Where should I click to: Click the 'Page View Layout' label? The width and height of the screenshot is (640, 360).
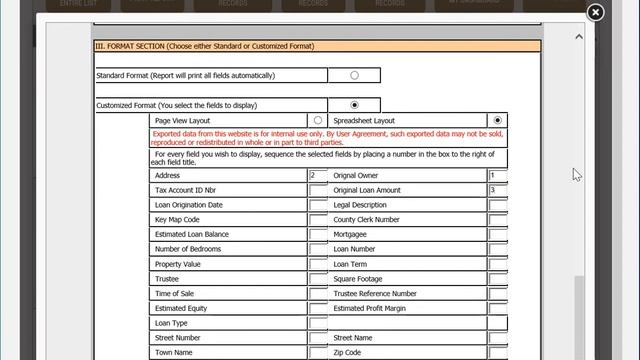point(182,120)
